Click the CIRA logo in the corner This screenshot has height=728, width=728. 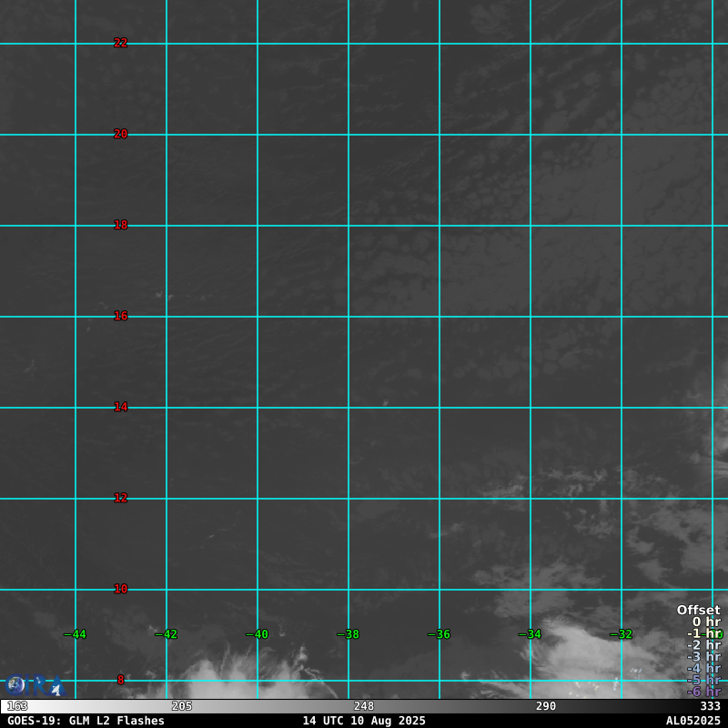[34, 685]
